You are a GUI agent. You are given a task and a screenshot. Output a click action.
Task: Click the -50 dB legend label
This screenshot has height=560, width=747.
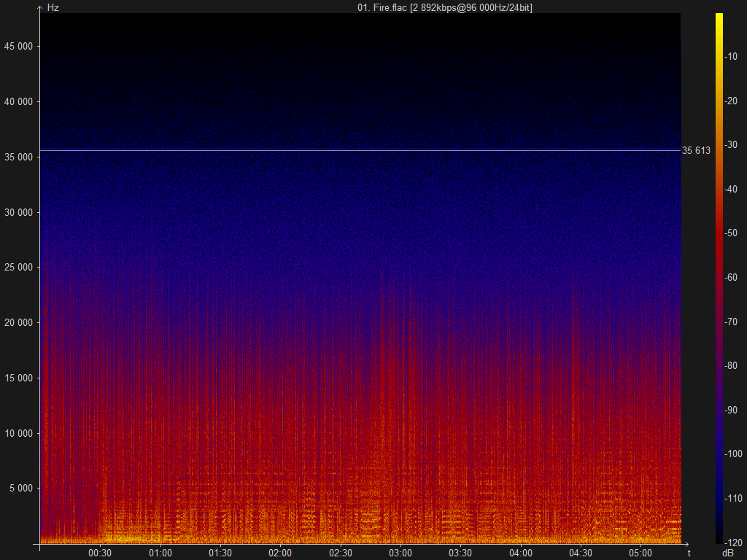pyautogui.click(x=731, y=233)
